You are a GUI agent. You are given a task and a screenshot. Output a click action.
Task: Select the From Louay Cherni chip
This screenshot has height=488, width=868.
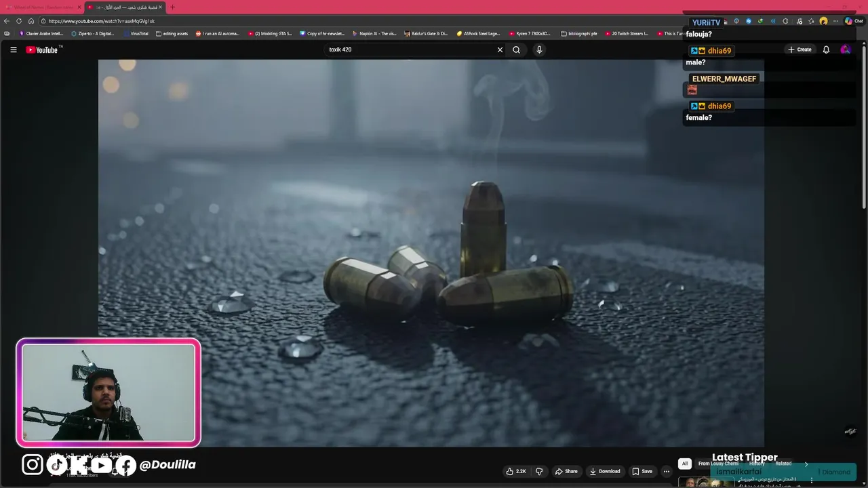tap(718, 464)
